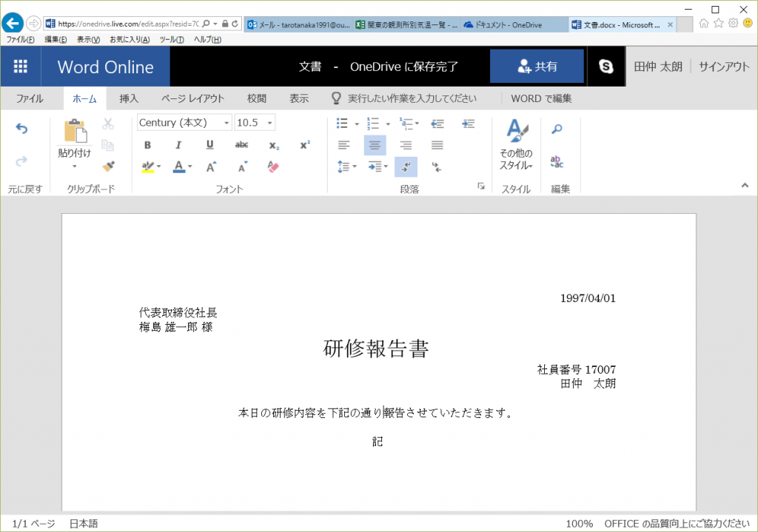Activate the Format Painter brush
This screenshot has height=532, width=758.
coord(108,166)
